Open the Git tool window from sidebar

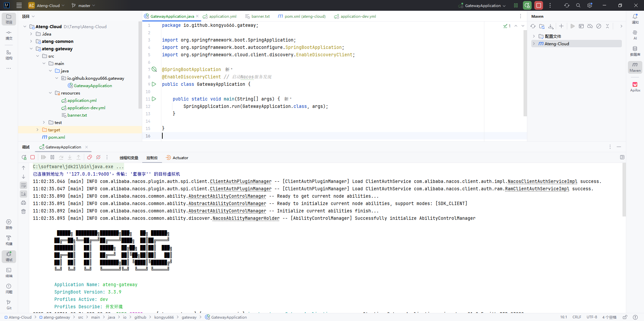click(9, 304)
